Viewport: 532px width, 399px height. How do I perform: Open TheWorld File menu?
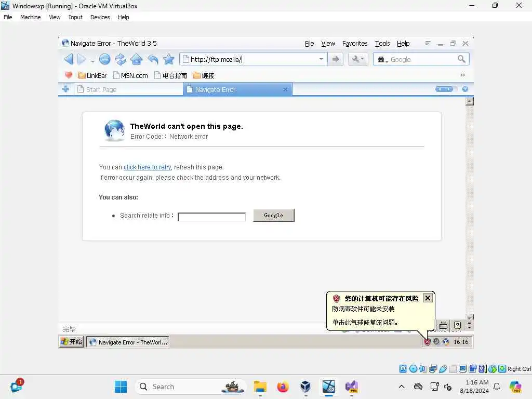(x=309, y=44)
